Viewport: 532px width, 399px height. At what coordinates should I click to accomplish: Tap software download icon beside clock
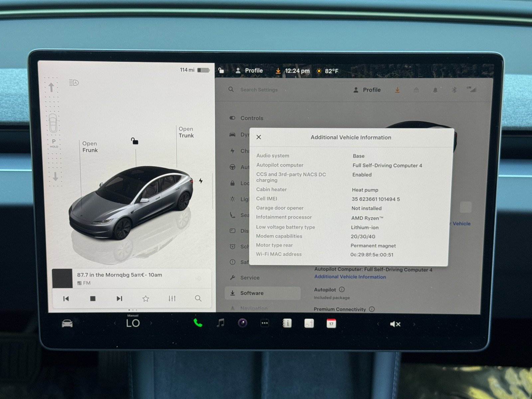coord(278,71)
